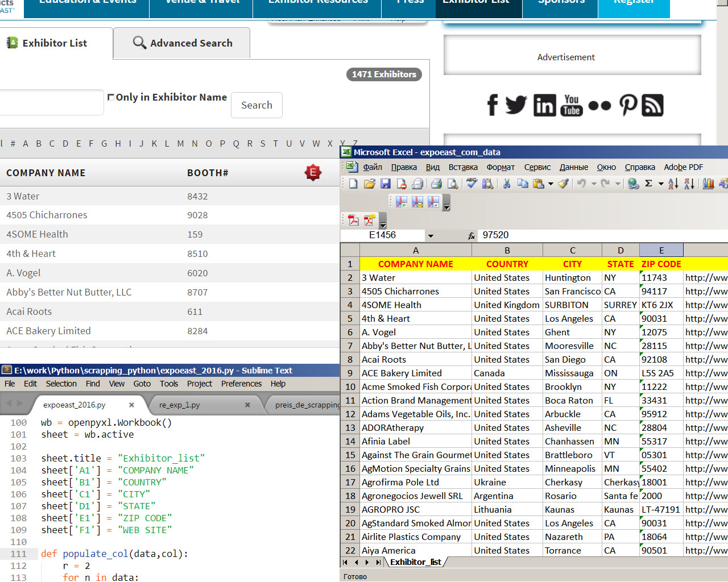Image resolution: width=728 pixels, height=582 pixels.
Task: Click the Search button
Action: click(x=257, y=105)
